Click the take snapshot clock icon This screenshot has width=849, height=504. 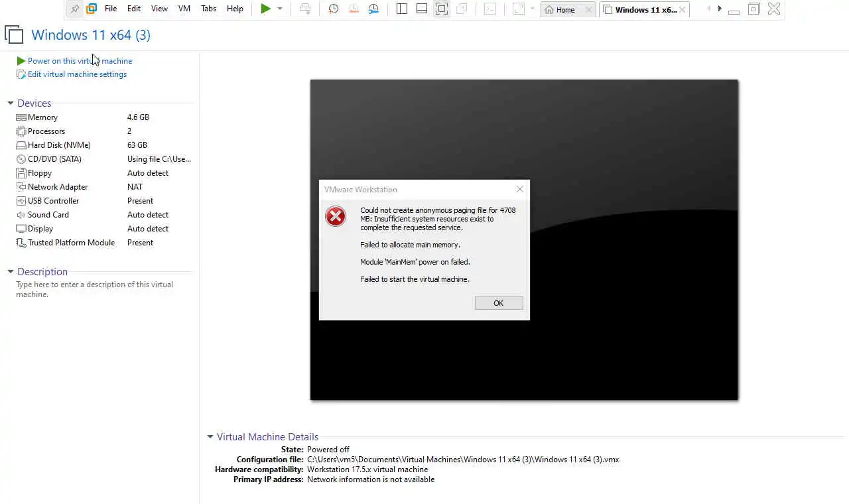coord(334,9)
